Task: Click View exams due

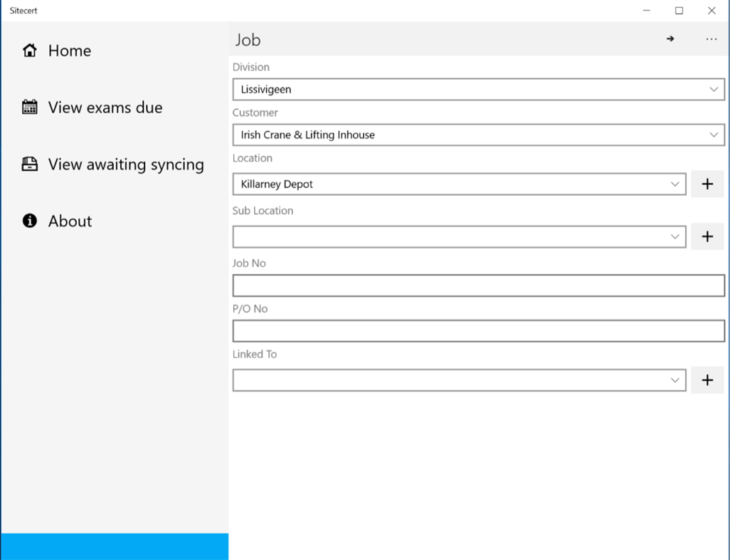Action: click(x=104, y=107)
